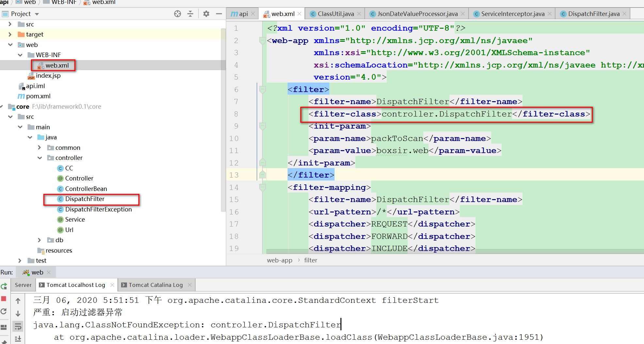Screen dimensions: 644x344
Task: Click WEB-INF in the navigation bar
Action: click(60, 2)
